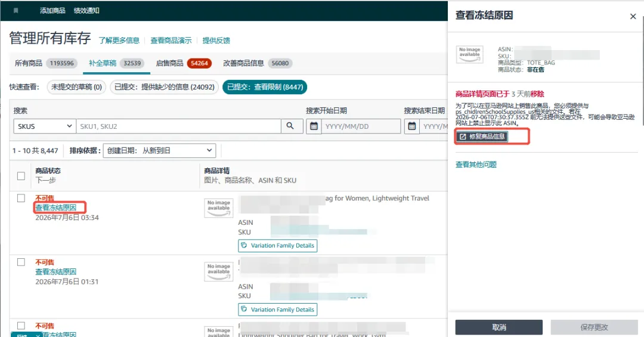Click the SKU1, SKU2 search field
The width and height of the screenshot is (644, 337).
point(179,126)
